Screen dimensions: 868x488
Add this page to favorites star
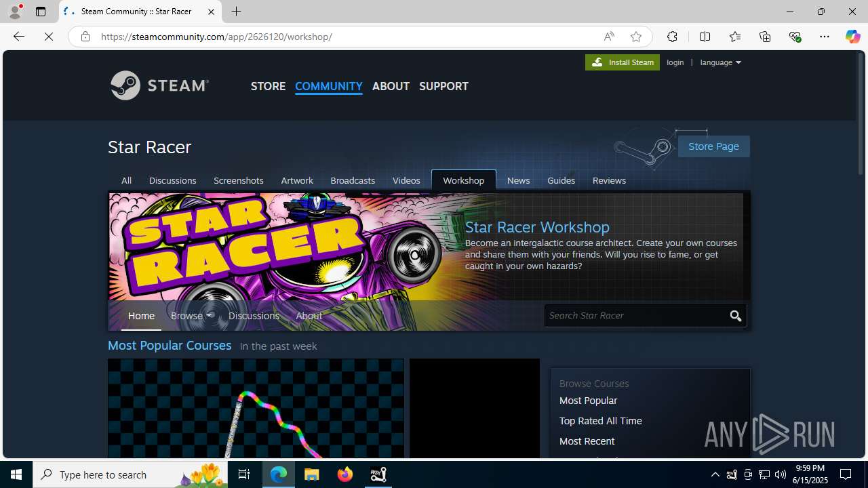(x=635, y=37)
